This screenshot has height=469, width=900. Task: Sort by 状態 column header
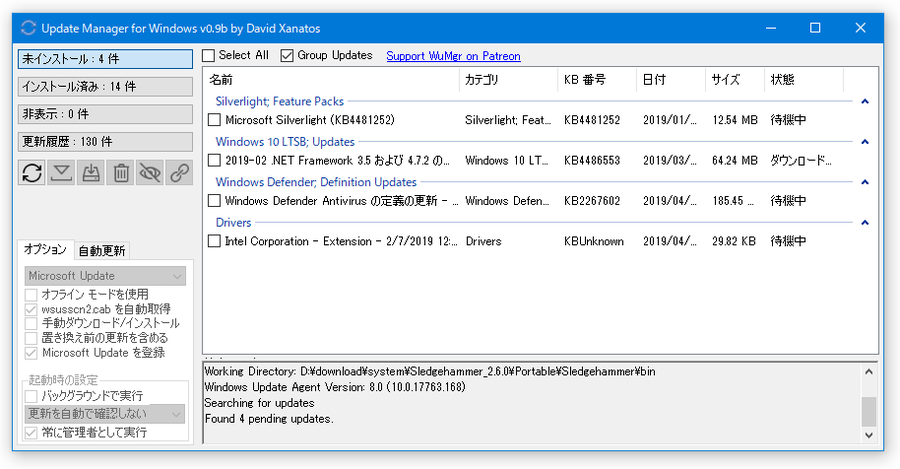[x=804, y=80]
